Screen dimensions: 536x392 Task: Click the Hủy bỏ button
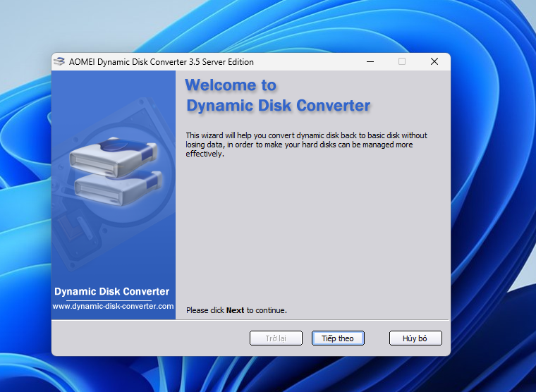pos(415,338)
